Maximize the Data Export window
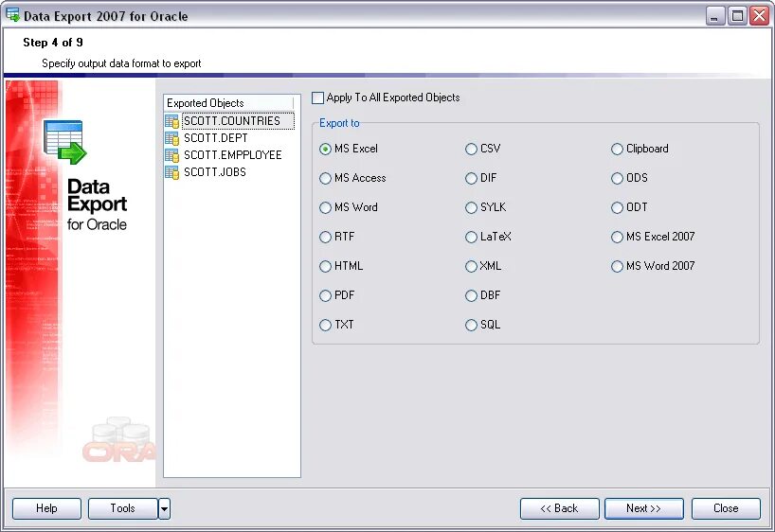Screen dimensions: 775x532 tap(737, 16)
